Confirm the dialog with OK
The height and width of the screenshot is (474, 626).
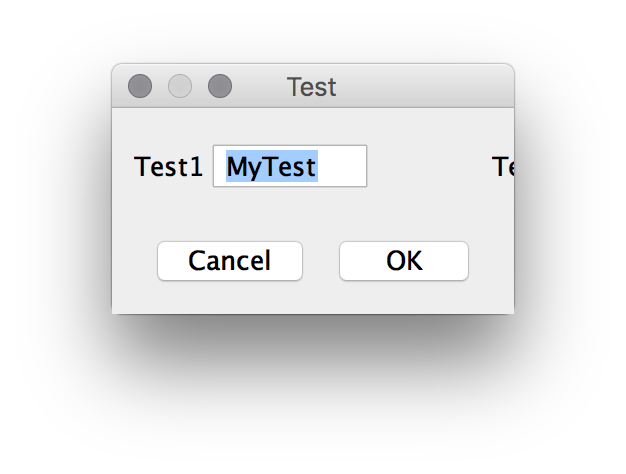tap(404, 261)
